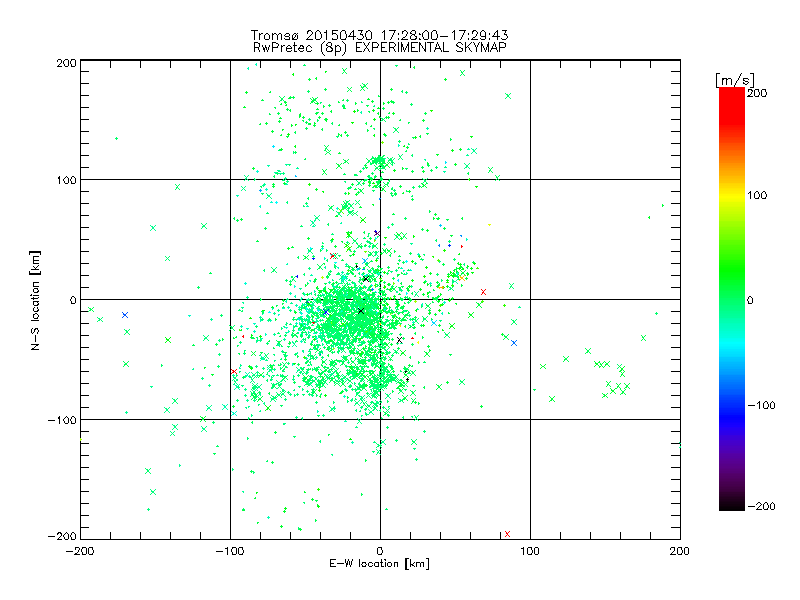Viewport: 800px width, 600px height.
Task: Click the E-W axis tick label "-200"
Action: (80, 551)
